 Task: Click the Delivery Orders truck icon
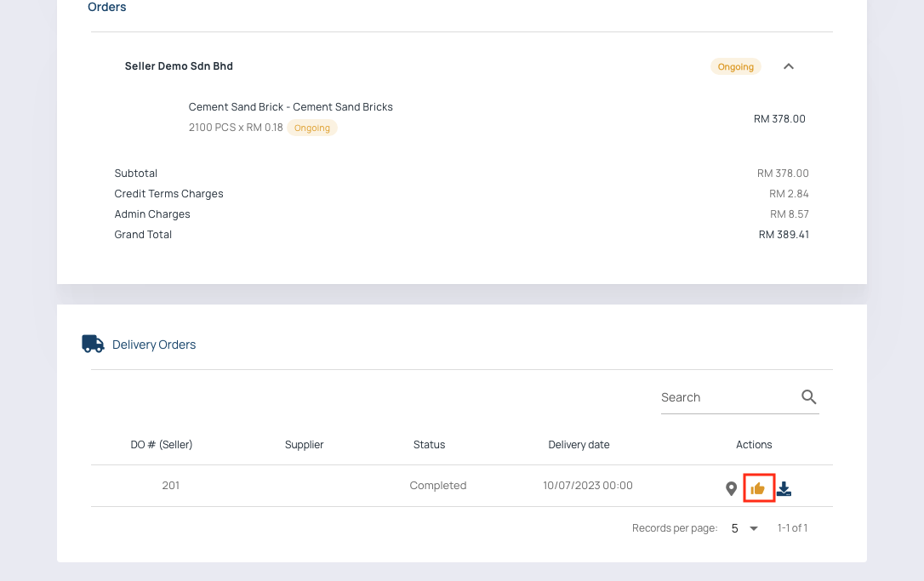pyautogui.click(x=93, y=344)
